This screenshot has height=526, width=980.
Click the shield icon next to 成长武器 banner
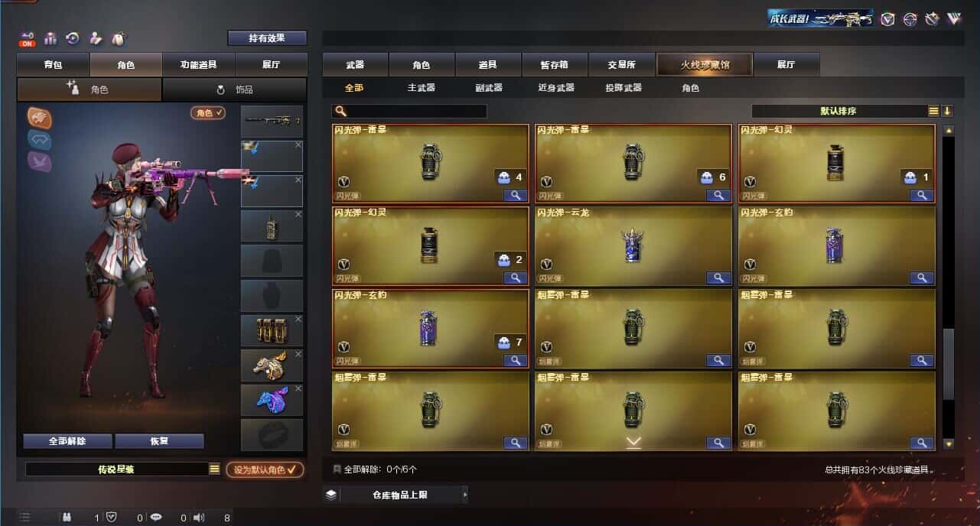[887, 19]
